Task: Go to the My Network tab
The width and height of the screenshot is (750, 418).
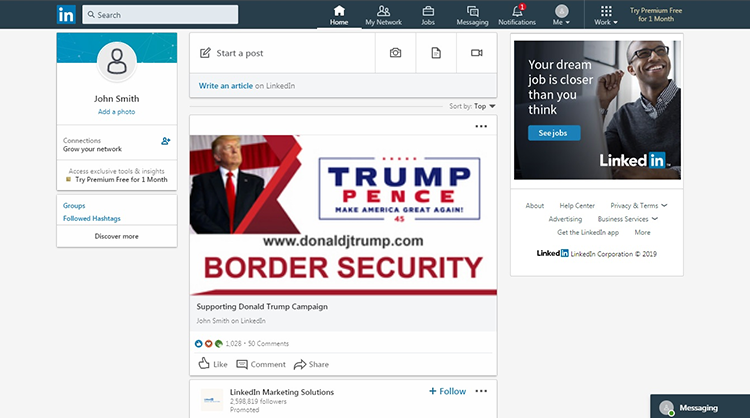Action: click(x=383, y=14)
